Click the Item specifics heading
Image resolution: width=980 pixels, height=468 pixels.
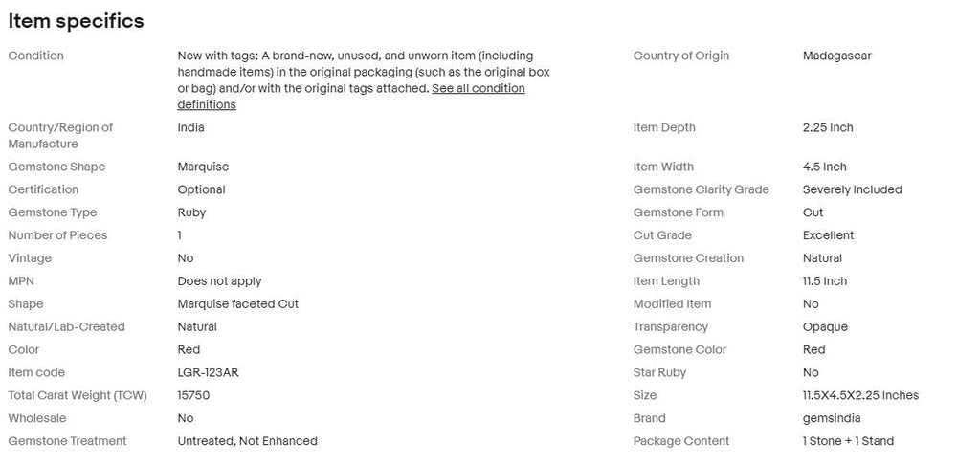tap(76, 21)
